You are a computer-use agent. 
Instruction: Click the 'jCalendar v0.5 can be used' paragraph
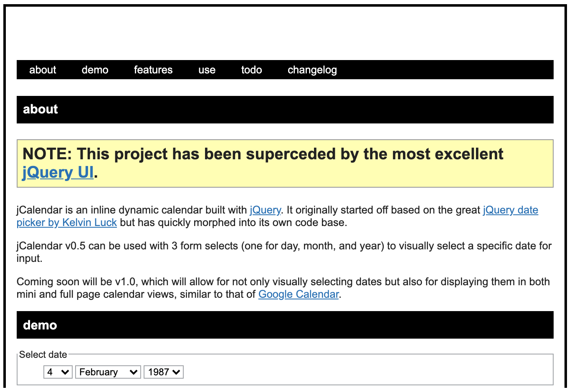pyautogui.click(x=284, y=252)
